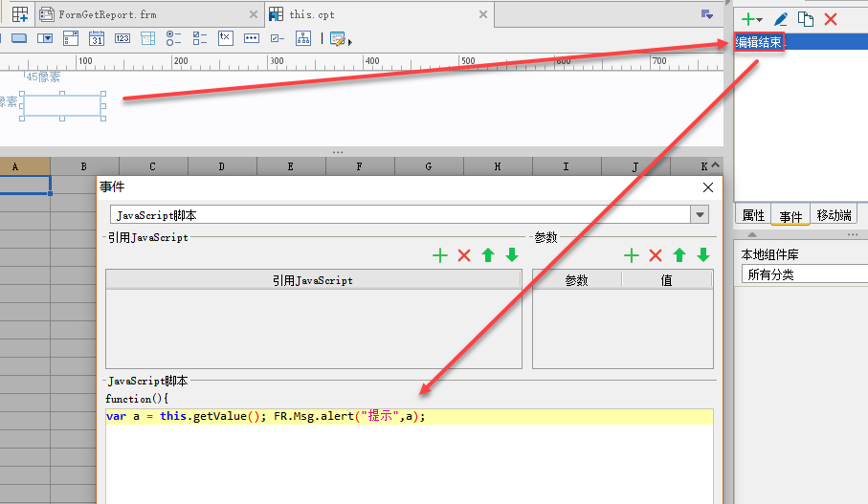Move referenced JavaScript up with arrow

pyautogui.click(x=488, y=255)
